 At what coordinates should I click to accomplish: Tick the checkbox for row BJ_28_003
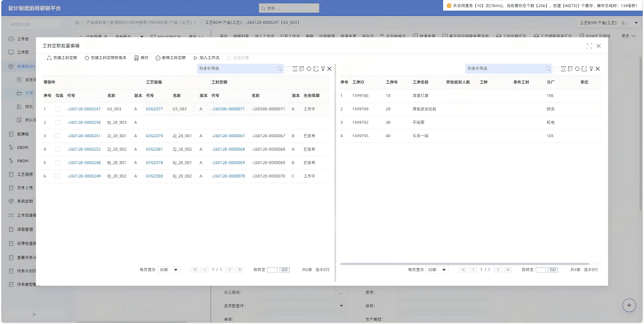coord(57,122)
